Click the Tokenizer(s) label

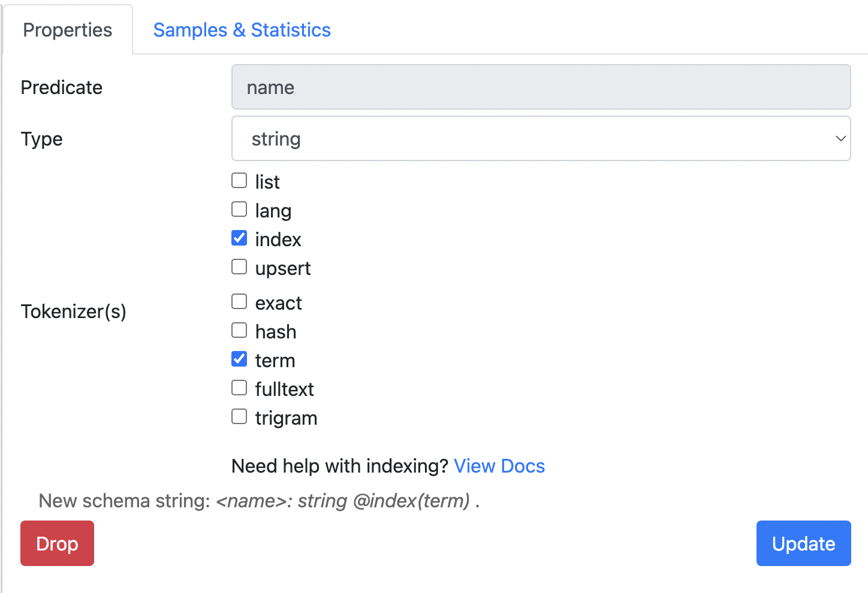pos(73,311)
